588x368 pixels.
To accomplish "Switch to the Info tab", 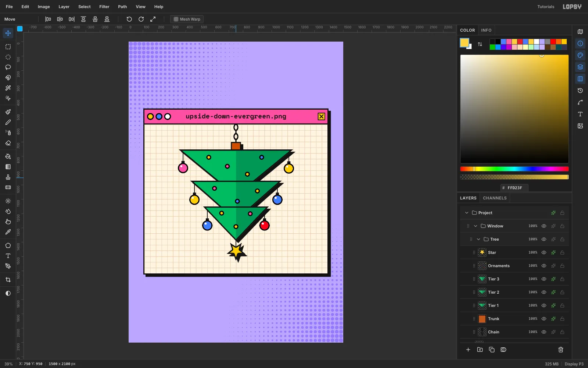I will (x=486, y=30).
